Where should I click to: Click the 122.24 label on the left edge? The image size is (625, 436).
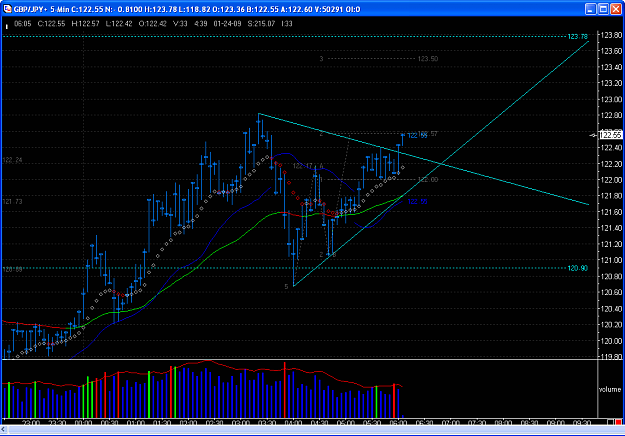12,160
